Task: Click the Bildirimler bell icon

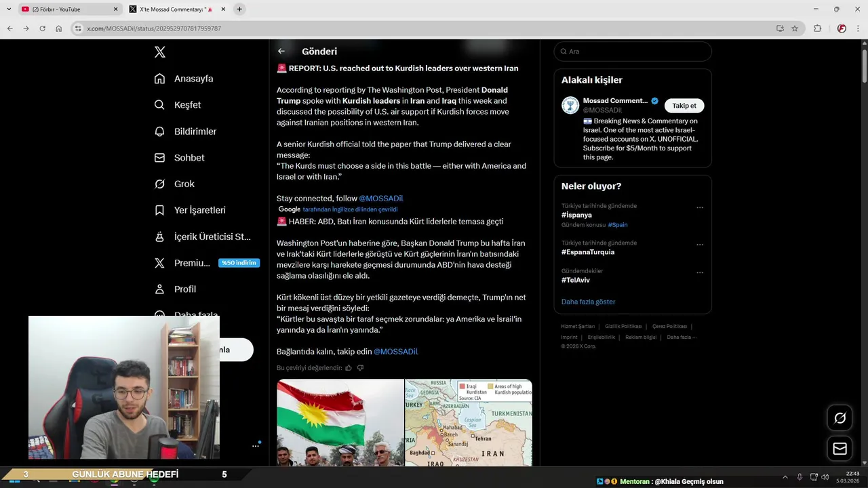Action: 159,131
